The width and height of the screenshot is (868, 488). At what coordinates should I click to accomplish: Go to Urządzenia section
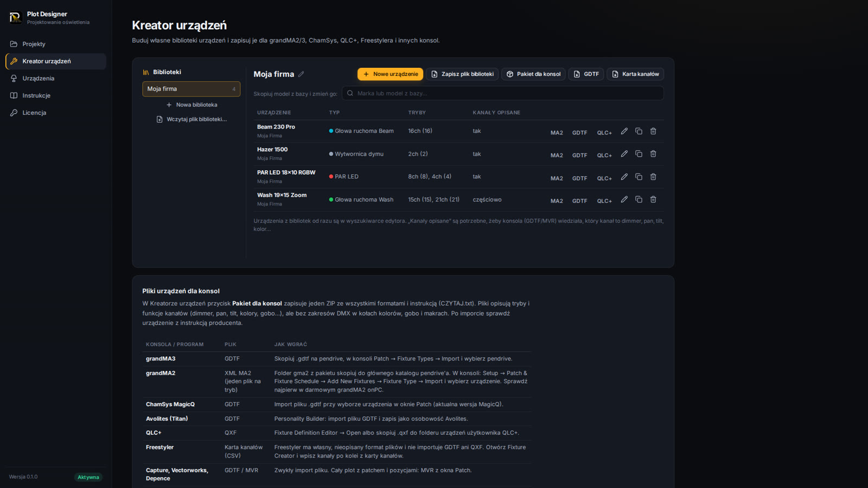point(55,78)
